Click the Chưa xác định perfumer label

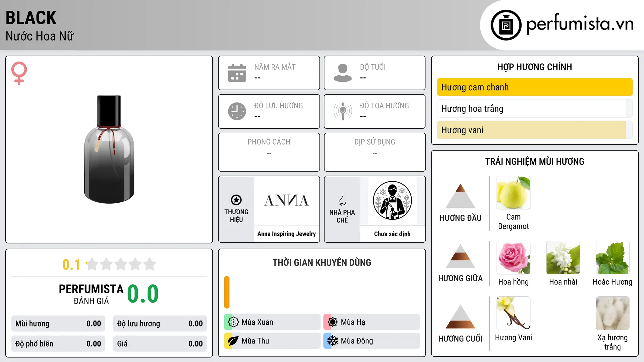[392, 234]
